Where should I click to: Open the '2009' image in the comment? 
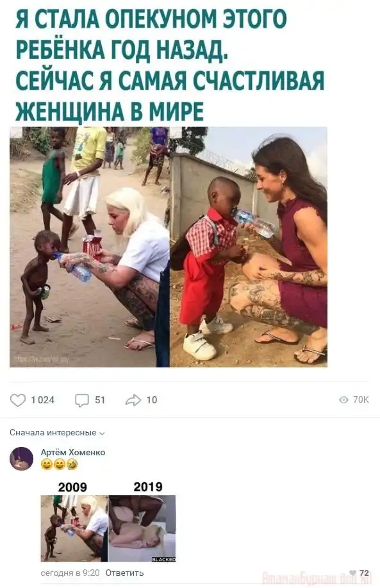click(74, 528)
